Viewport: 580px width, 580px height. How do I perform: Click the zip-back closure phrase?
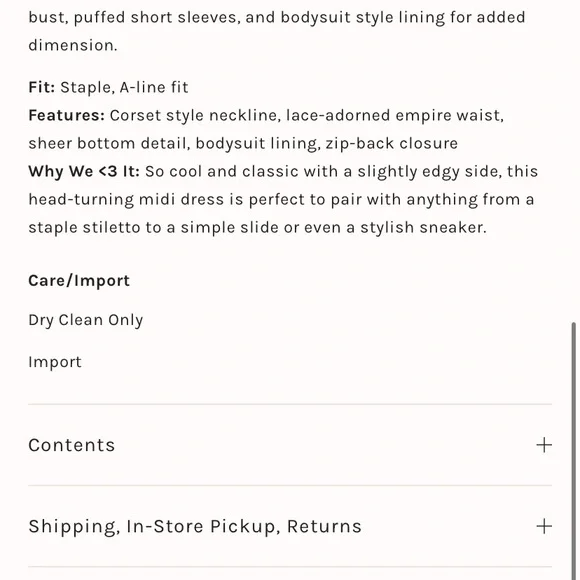392,144
